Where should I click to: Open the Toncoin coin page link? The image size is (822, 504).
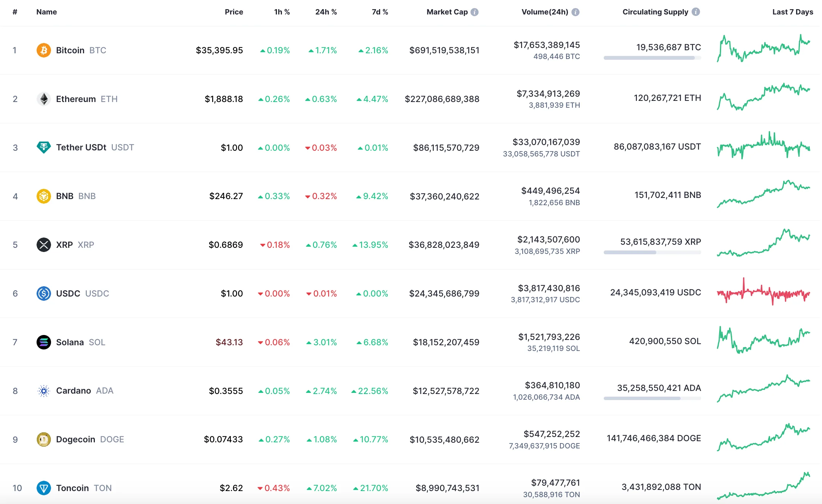point(72,488)
